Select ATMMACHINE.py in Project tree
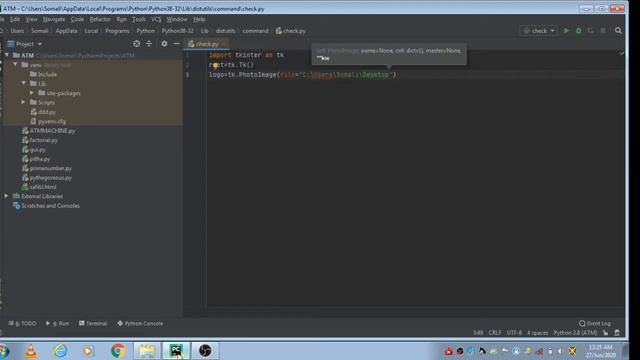This screenshot has height=360, width=640. 52,131
